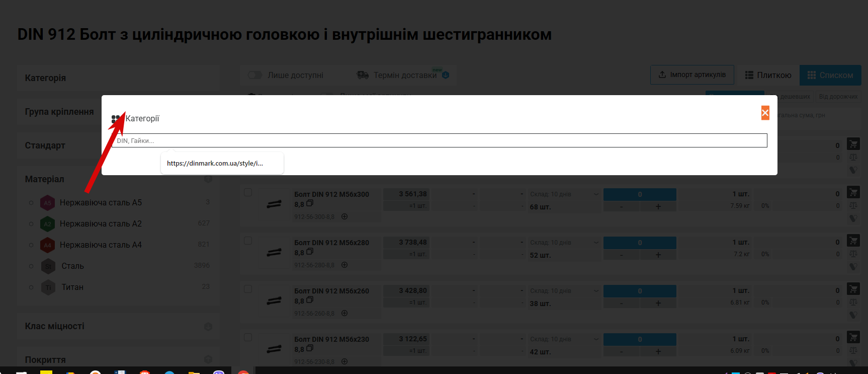This screenshot has width=868, height=374.
Task: Click the badge icon beside 'Матеріал' heading
Action: tap(208, 179)
